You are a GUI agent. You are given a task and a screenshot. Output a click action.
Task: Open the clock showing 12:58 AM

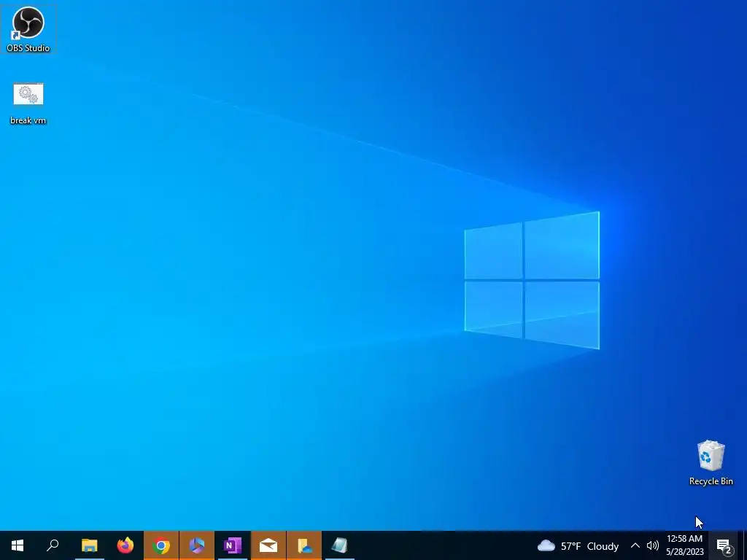coord(684,545)
